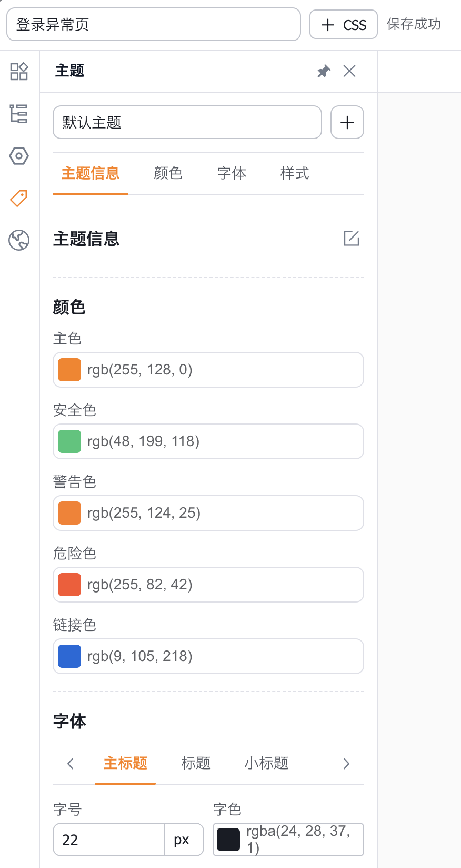461x868 pixels.
Task: Click the 链接色 blue color swatch
Action: [69, 656]
